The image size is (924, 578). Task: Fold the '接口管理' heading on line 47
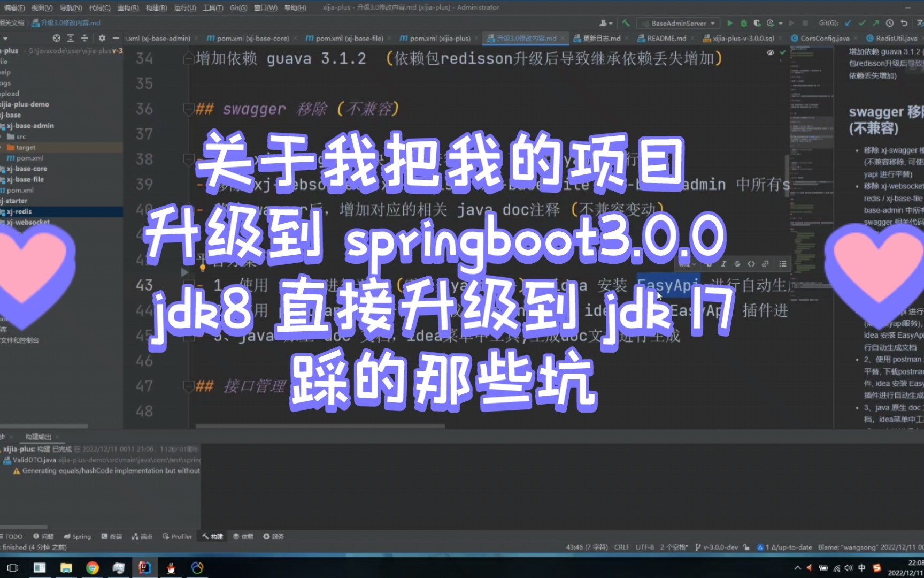point(188,386)
